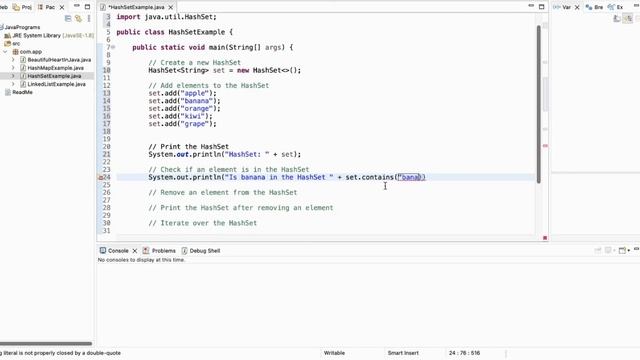Close the HashSetExample.java editor tab
Image resolution: width=640 pixels, height=360 pixels.
pyautogui.click(x=171, y=7)
